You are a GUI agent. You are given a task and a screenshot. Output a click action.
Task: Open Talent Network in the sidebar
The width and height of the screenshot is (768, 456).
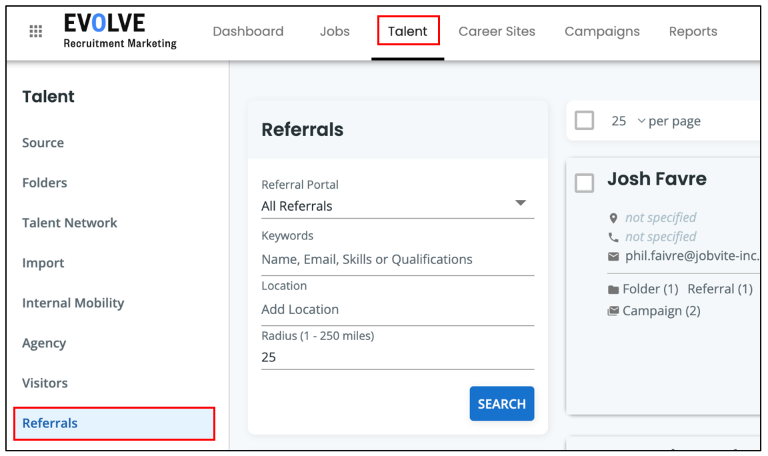70,223
